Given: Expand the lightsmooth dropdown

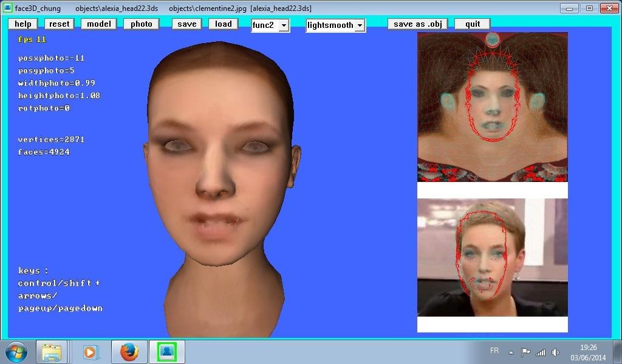Looking at the screenshot, I should point(360,25).
